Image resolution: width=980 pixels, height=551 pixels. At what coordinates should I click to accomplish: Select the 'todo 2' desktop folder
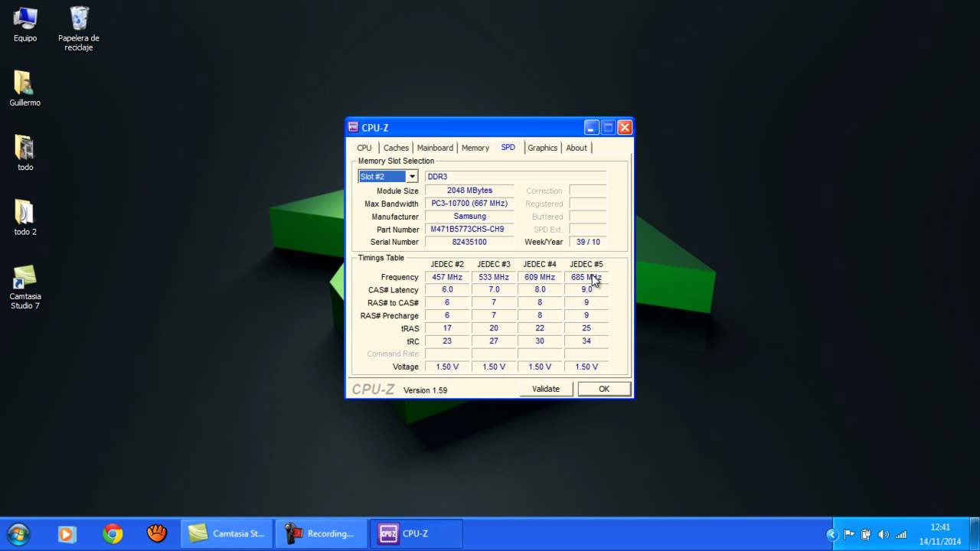pos(24,217)
